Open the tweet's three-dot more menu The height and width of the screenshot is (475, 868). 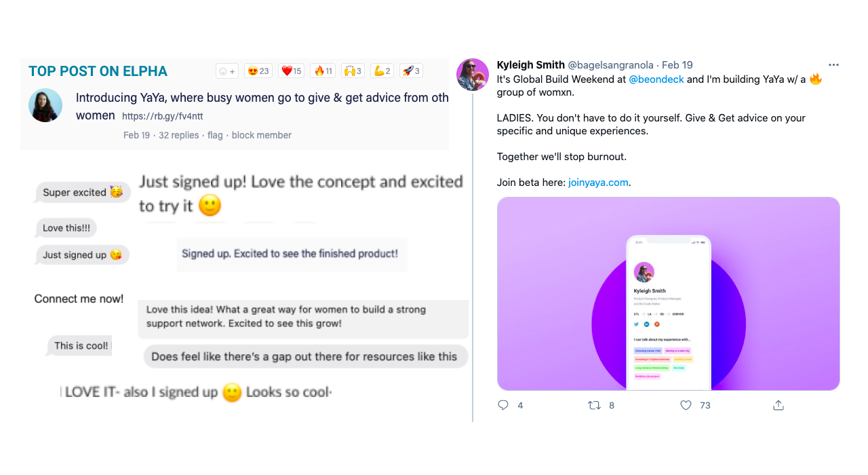pyautogui.click(x=834, y=65)
